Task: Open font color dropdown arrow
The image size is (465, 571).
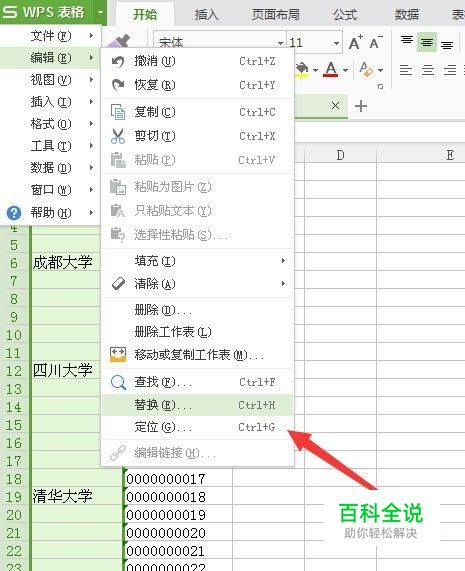Action: click(x=345, y=70)
